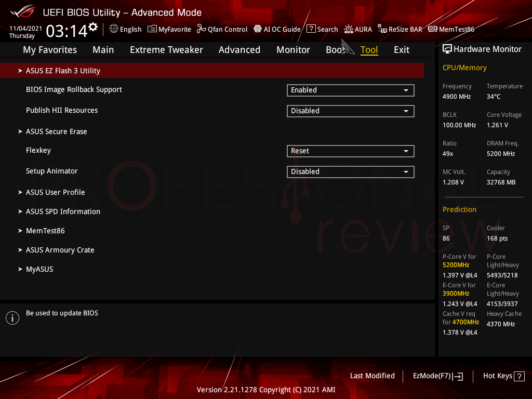Viewport: 532px width, 399px height.
Task: Click the CPU/Memory heading
Action: coord(464,68)
